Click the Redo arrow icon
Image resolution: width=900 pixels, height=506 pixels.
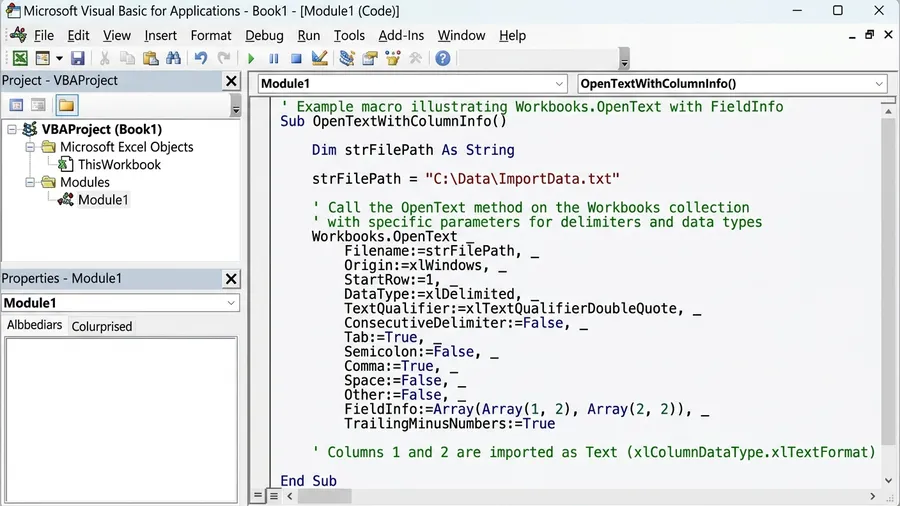(224, 58)
